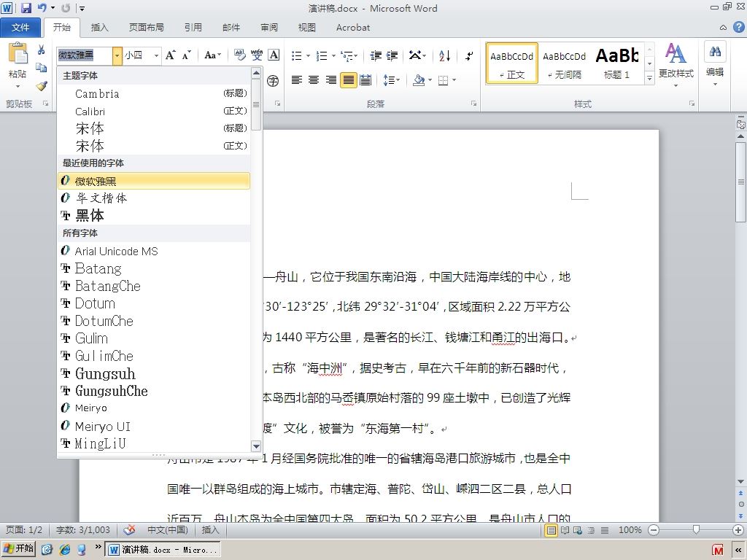The image size is (747, 560).
Task: Click the Character Border icon
Action: pos(274,55)
